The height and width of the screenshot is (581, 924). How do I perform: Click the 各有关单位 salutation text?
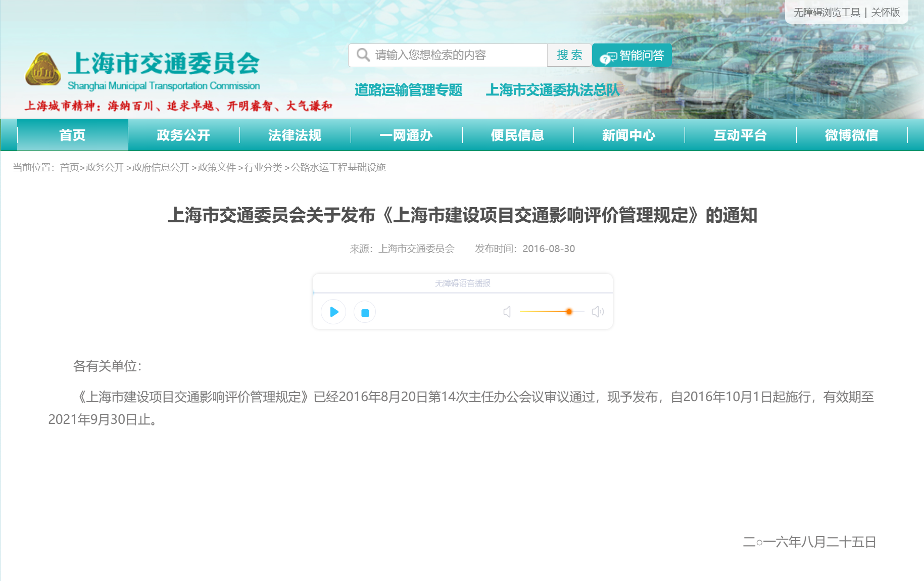[x=108, y=366]
